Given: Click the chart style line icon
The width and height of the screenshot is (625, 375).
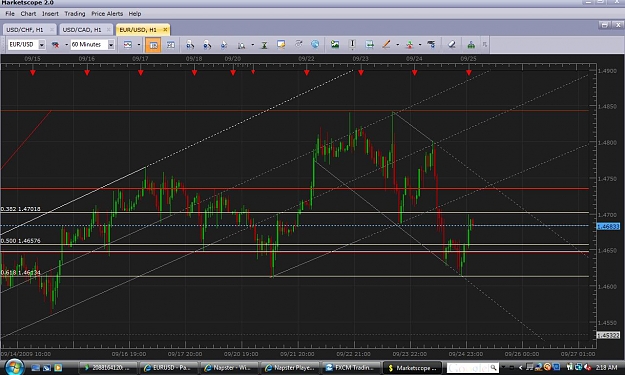Looking at the screenshot, I should [x=128, y=45].
